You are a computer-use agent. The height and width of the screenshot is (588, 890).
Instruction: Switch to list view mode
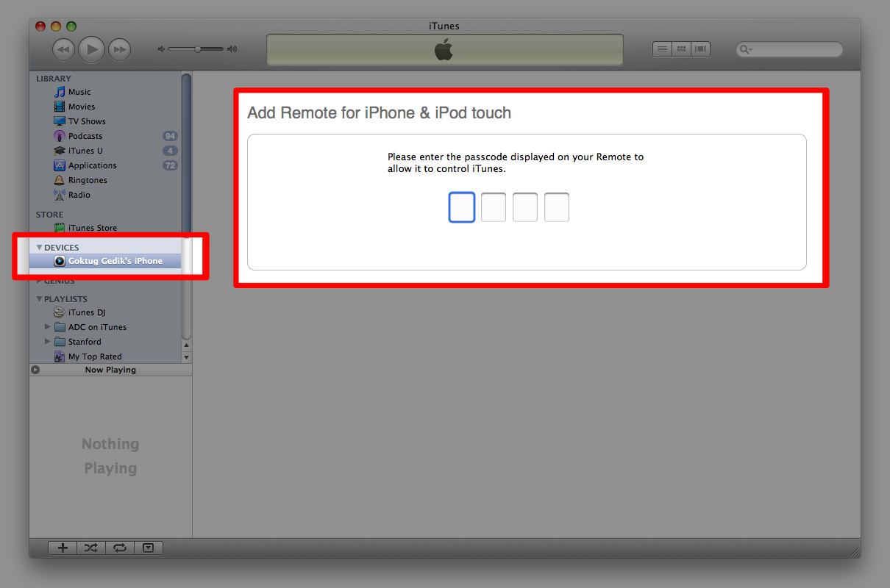point(663,49)
